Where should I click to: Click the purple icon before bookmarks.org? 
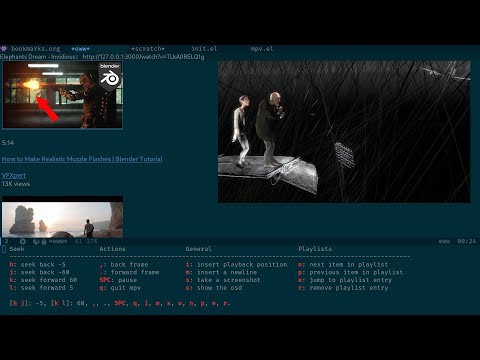(x=4, y=49)
